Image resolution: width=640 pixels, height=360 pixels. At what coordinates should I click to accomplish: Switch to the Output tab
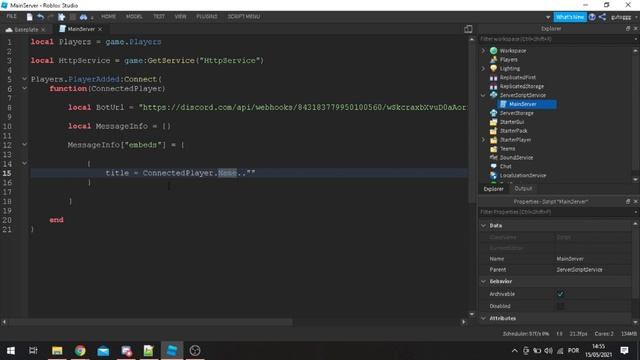523,189
